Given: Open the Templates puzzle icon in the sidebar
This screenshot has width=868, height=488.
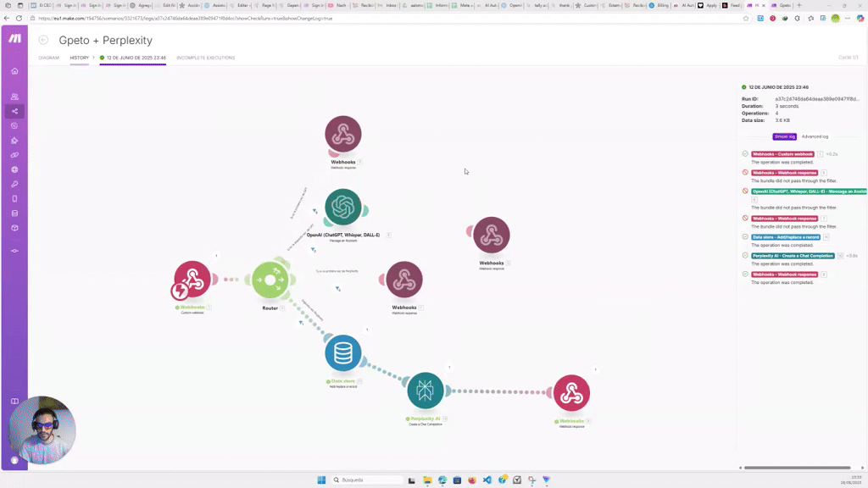Looking at the screenshot, I should pos(15,141).
